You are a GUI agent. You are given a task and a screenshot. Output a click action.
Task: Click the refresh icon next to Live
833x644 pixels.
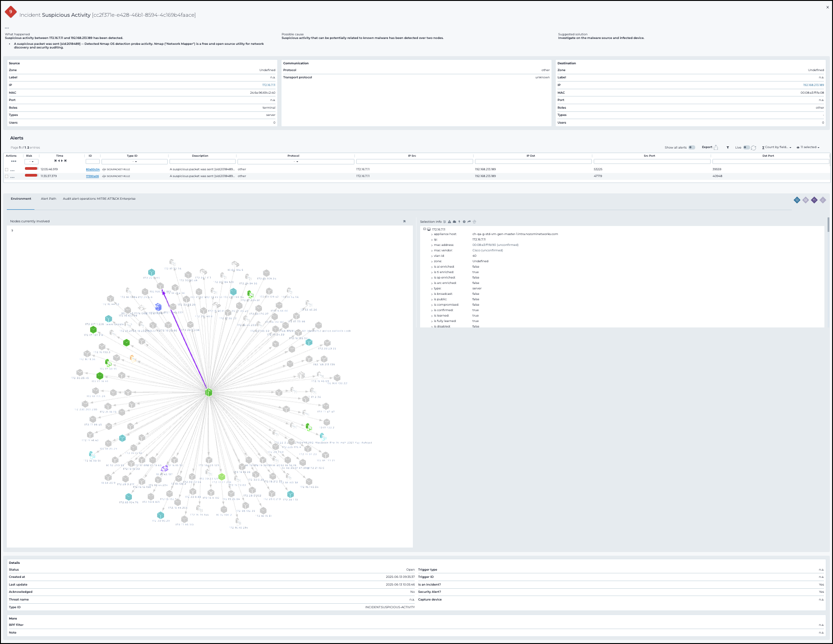click(754, 148)
